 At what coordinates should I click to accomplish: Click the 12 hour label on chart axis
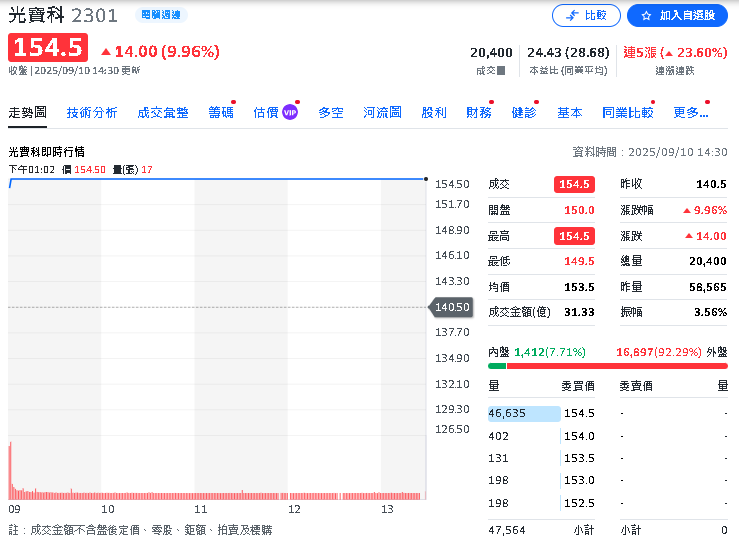coord(294,510)
